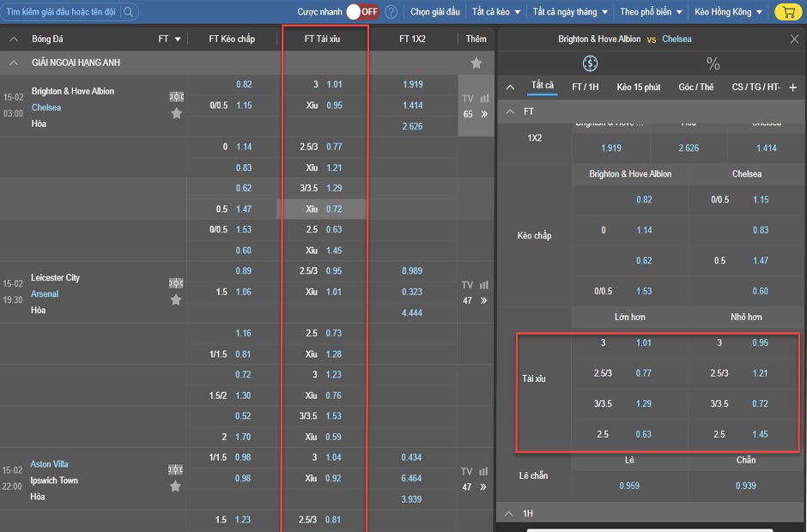Open Kèo Hồng Kông odds type dropdown
The width and height of the screenshot is (807, 532).
728,11
